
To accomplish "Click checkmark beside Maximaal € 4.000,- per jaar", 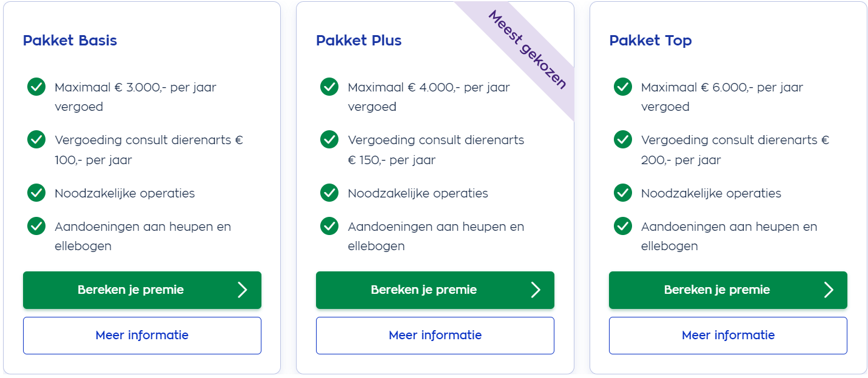I will pyautogui.click(x=329, y=87).
